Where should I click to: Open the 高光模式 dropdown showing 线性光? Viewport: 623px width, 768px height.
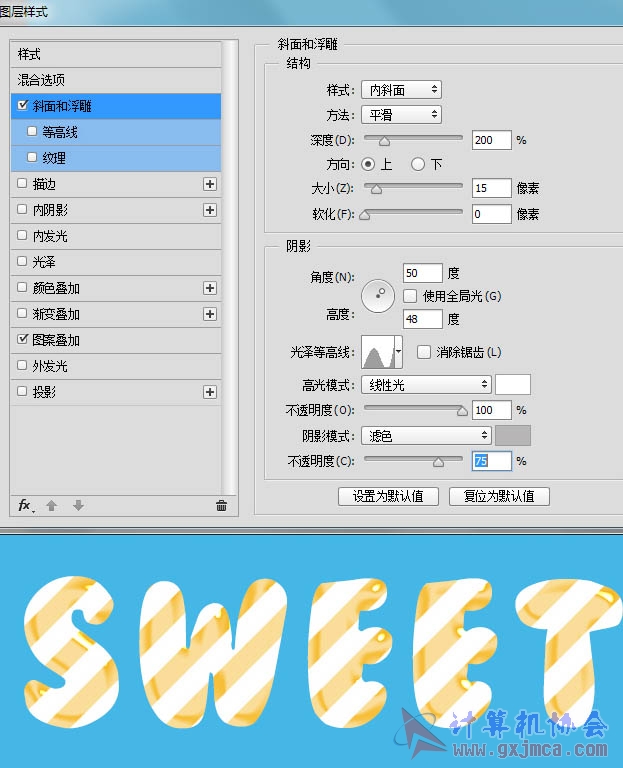426,385
